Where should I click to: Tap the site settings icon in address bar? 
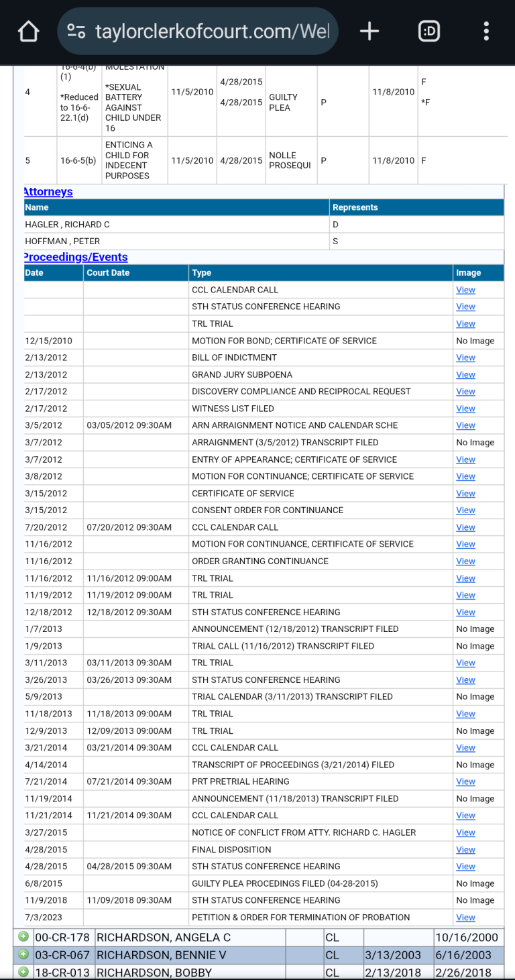coord(76,32)
